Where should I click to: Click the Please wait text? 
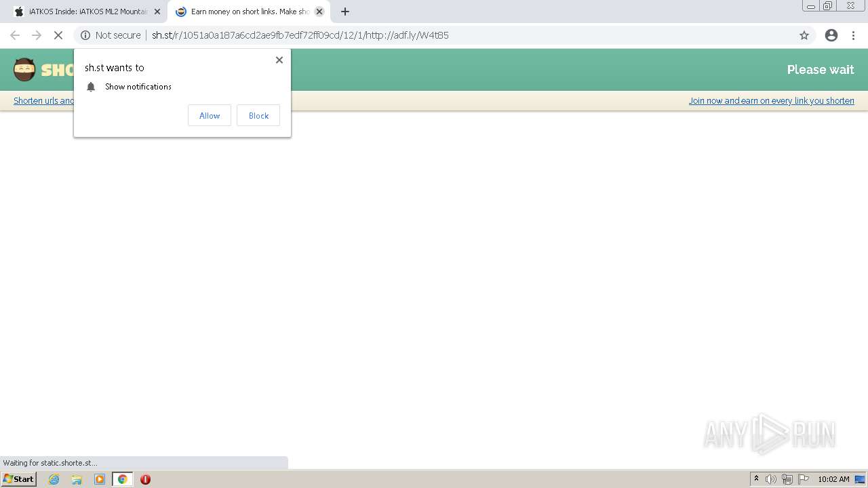pyautogui.click(x=821, y=70)
